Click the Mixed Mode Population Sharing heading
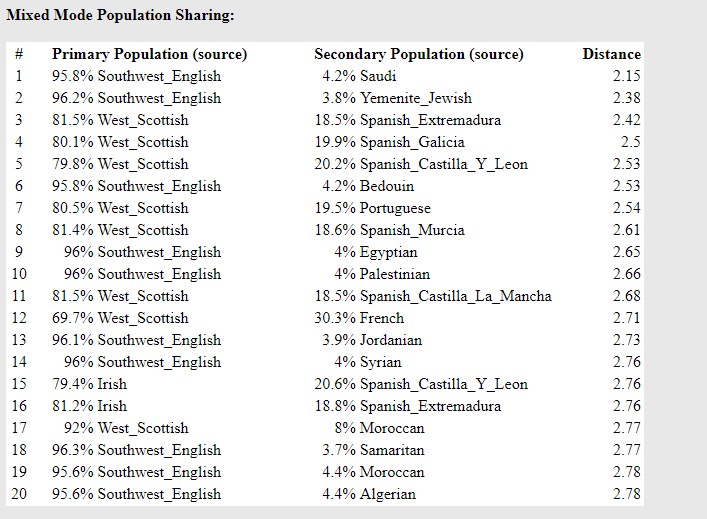Image resolution: width=707 pixels, height=519 pixels. 120,15
